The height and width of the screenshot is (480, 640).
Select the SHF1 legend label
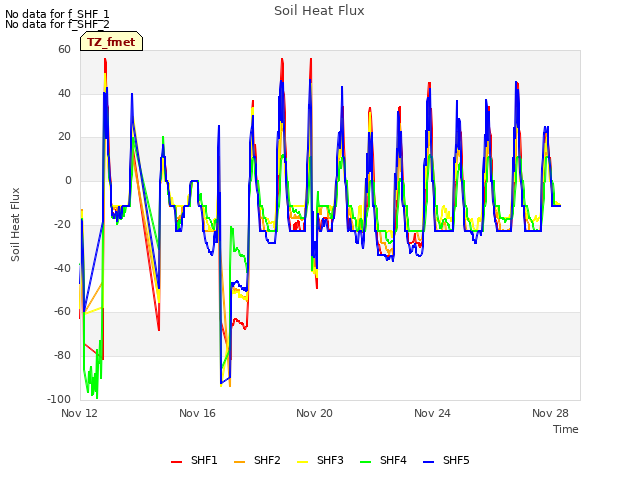[x=204, y=460]
